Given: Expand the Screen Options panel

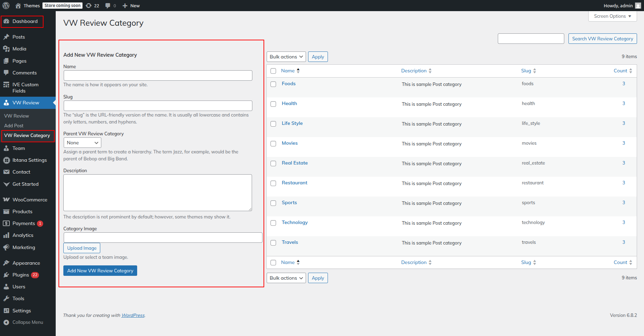Looking at the screenshot, I should [x=612, y=16].
